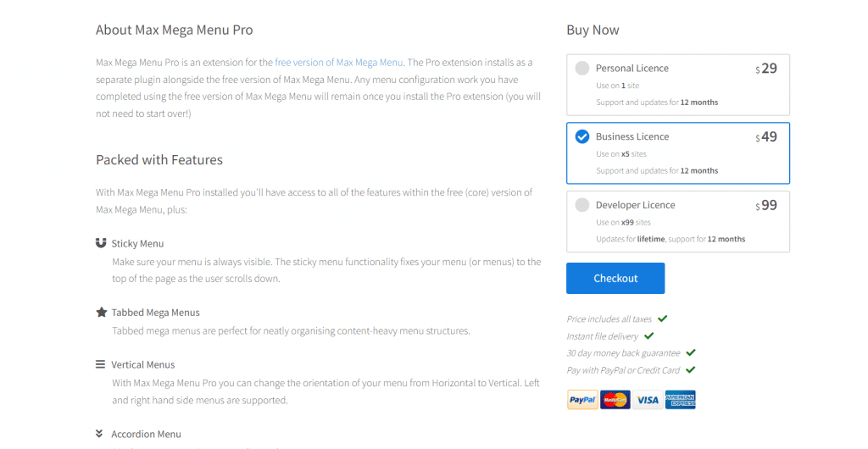Click the check next to 30 day money back guarantee

[x=691, y=352]
